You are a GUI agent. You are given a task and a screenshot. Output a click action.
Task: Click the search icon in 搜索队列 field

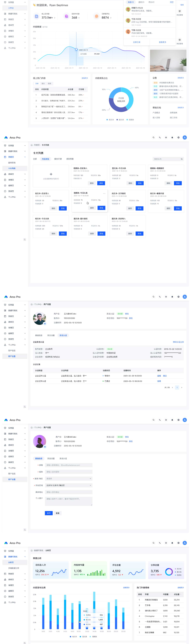[x=182, y=159]
